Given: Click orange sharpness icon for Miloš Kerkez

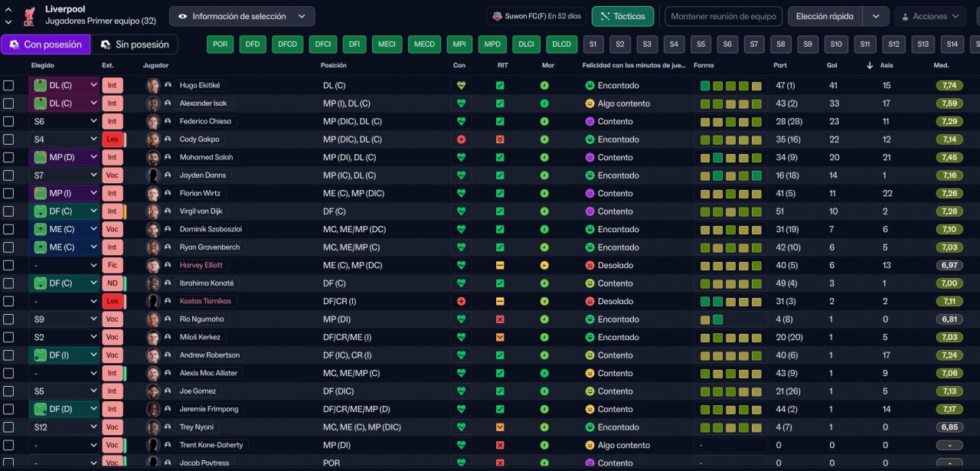Looking at the screenshot, I should point(500,337).
